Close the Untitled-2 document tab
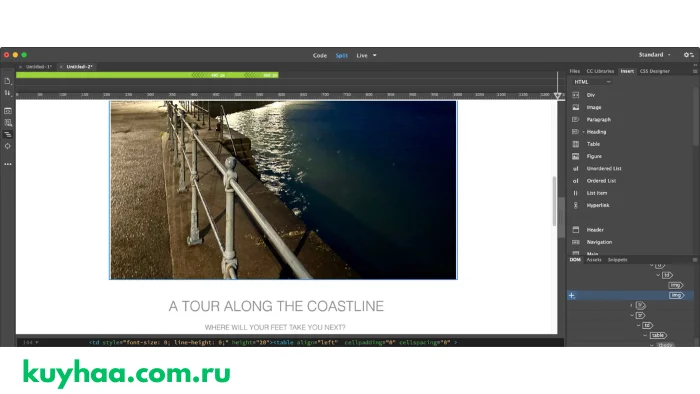 click(x=61, y=67)
